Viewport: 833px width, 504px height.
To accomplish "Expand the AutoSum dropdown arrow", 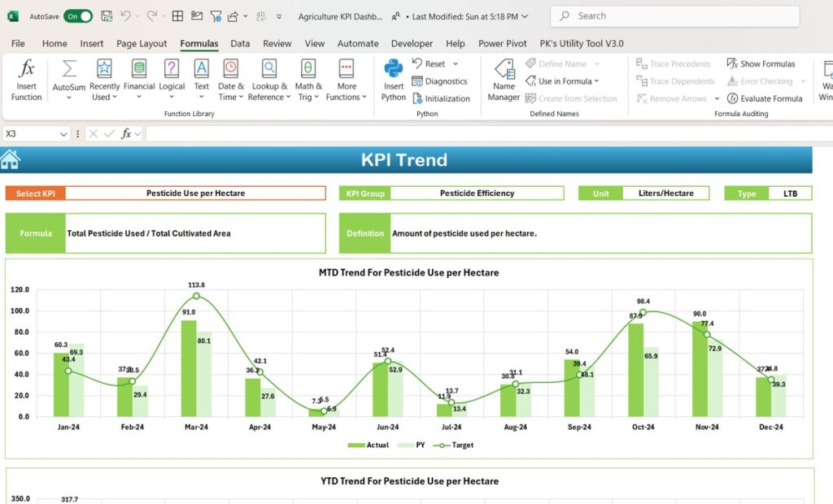I will [69, 98].
